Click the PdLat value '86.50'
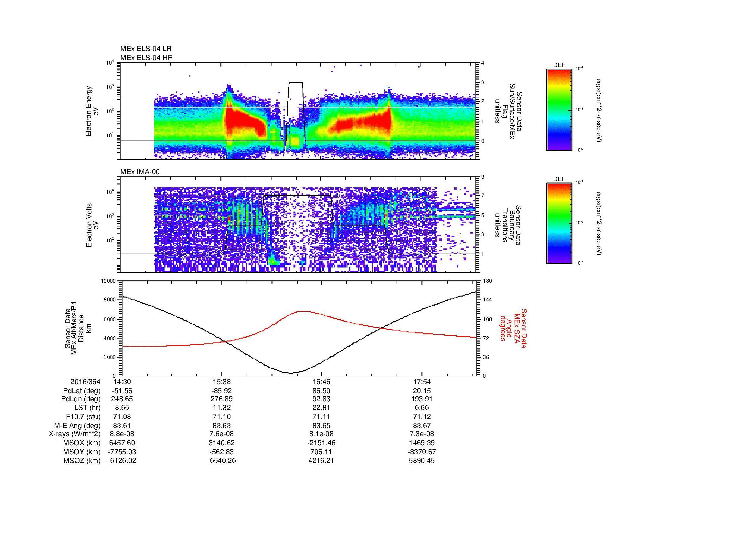 [x=321, y=391]
